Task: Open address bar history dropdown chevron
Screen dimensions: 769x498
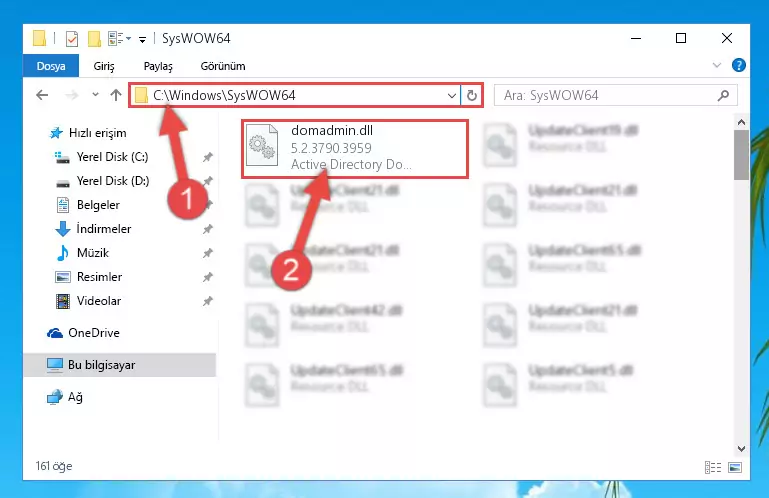Action: pos(452,96)
